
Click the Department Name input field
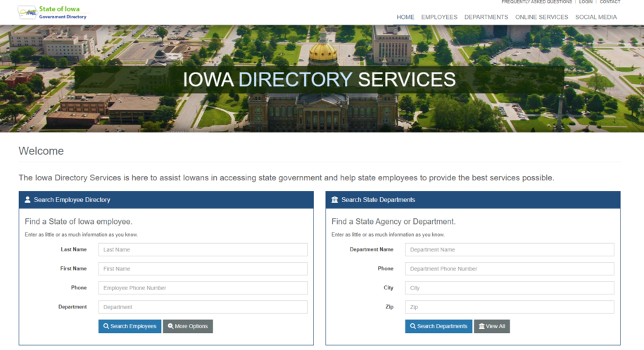510,249
